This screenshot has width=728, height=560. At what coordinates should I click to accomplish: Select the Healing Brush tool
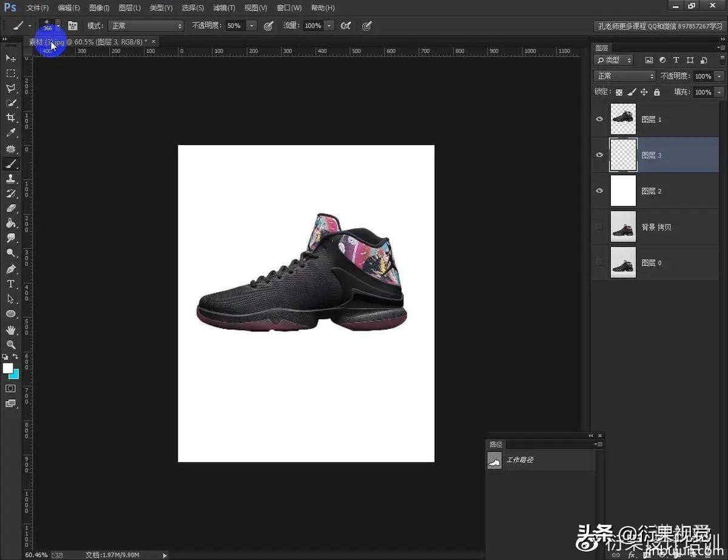click(10, 149)
